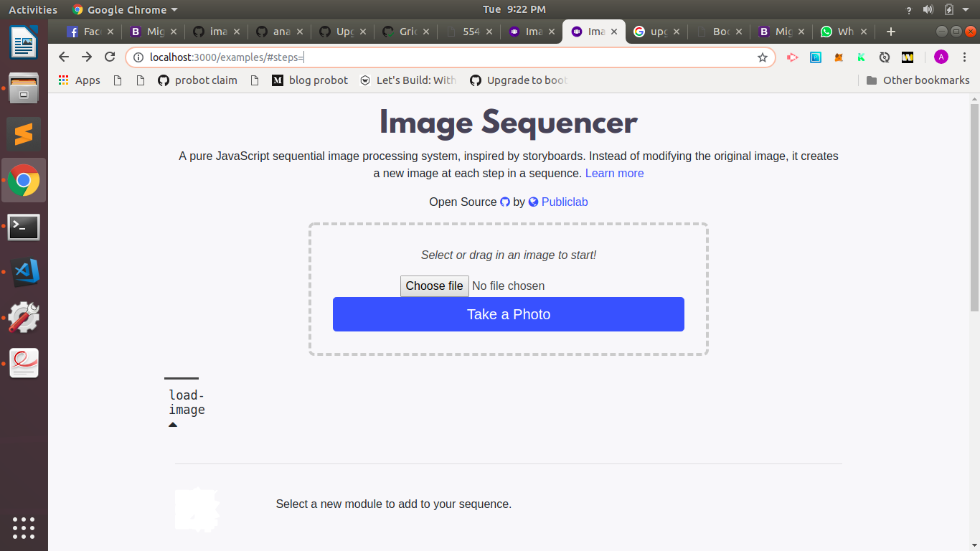The height and width of the screenshot is (551, 980).
Task: Open the Activities overview
Action: (x=33, y=9)
